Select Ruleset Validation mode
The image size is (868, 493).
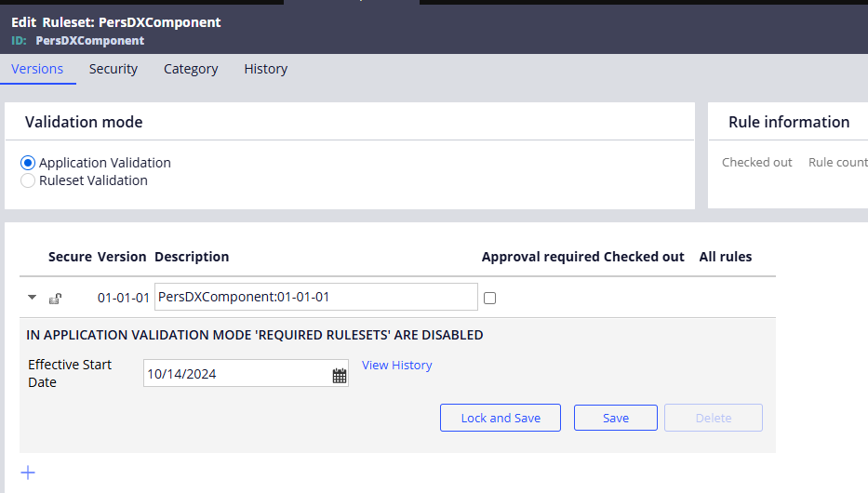click(x=28, y=180)
